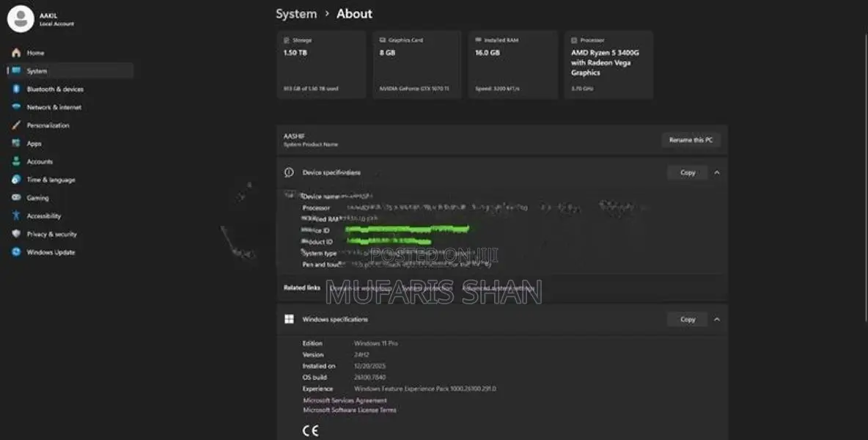This screenshot has width=868, height=440.
Task: Open Accessibility settings label
Action: tap(44, 216)
